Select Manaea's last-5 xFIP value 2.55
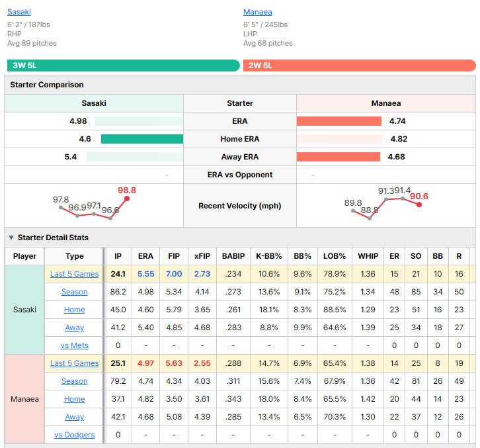480x448 pixels. (202, 363)
